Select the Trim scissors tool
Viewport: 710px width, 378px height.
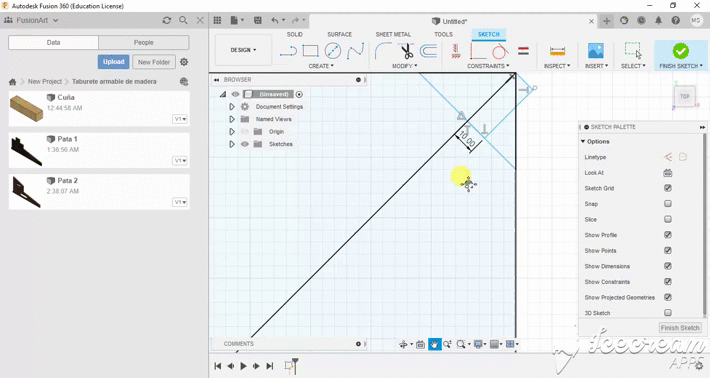point(407,51)
